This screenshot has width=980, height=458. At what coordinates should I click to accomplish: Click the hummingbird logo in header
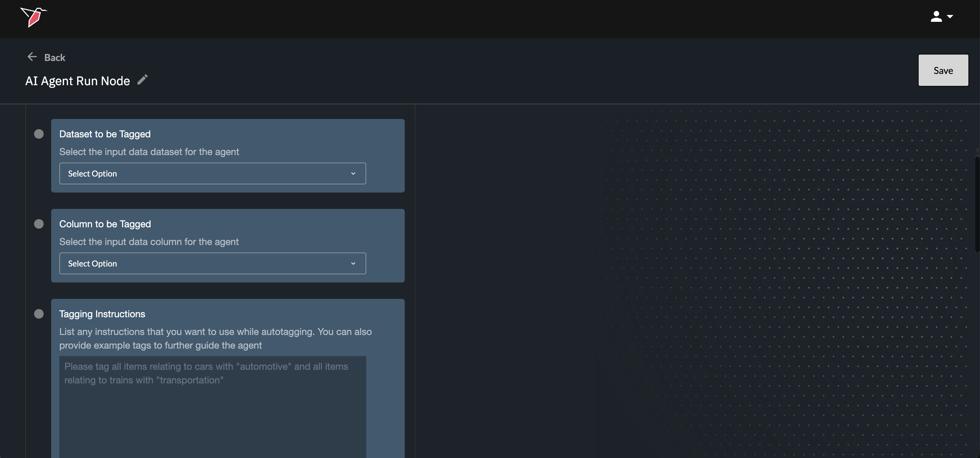(33, 17)
